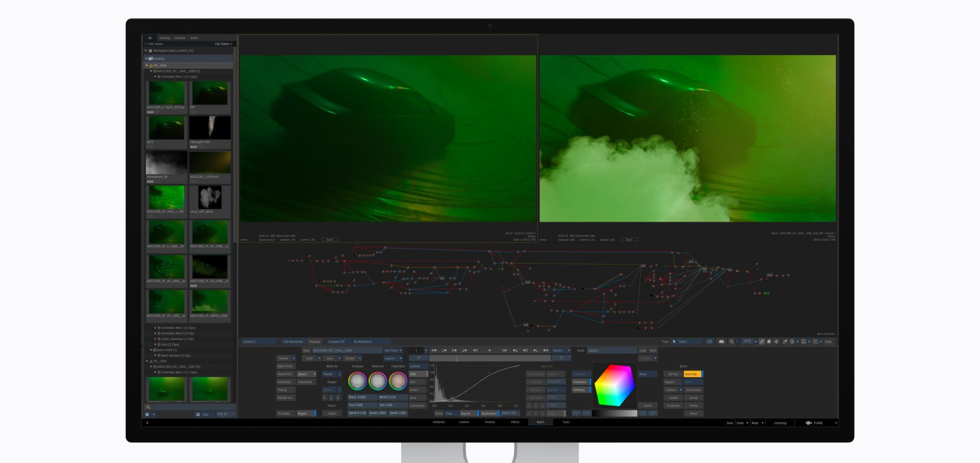Click the search icon in media panel
The width and height of the screenshot is (980, 463).
tap(148, 407)
